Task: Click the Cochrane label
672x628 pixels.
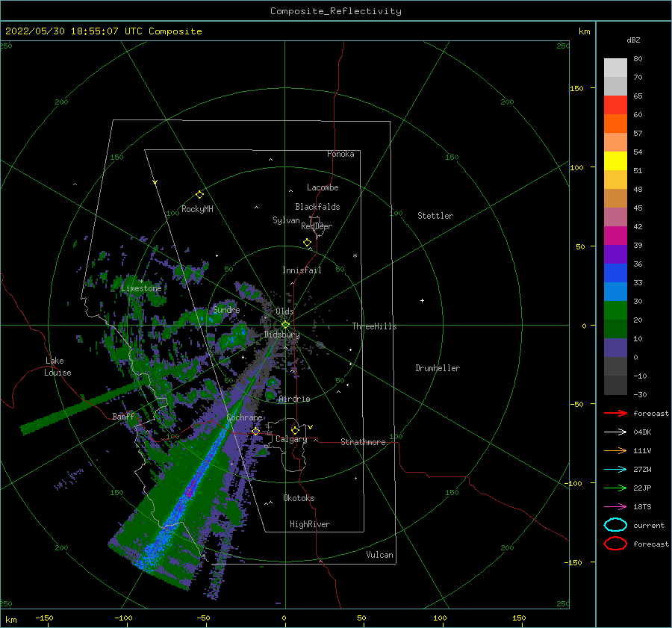Action: [244, 417]
